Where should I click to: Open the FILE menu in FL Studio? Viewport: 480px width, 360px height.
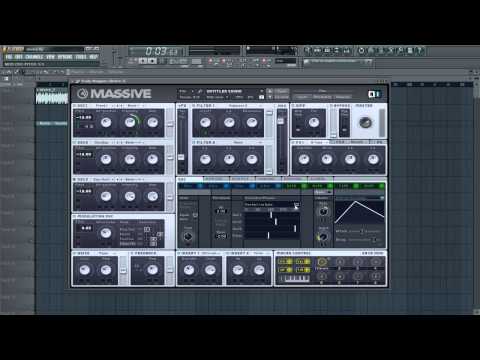9,57
